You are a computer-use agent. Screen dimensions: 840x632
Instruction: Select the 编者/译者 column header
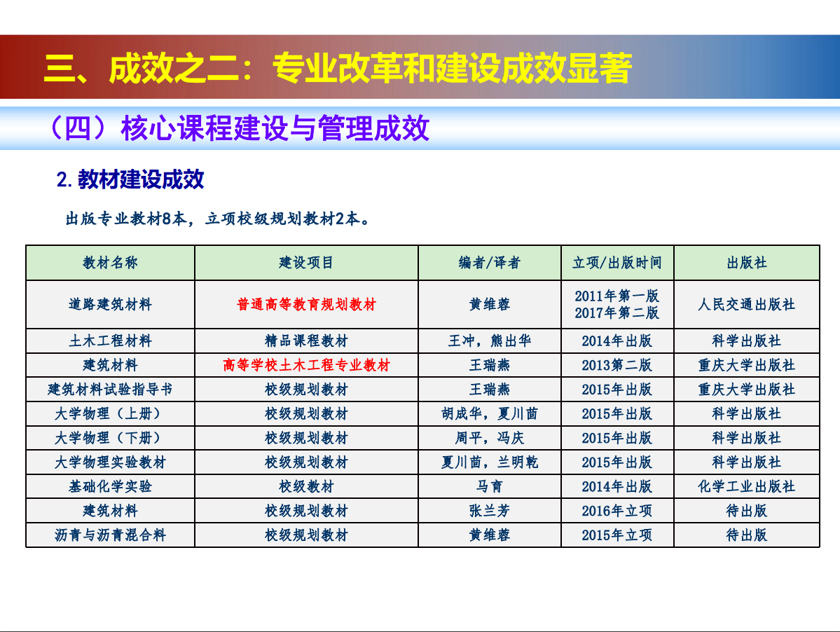point(489,263)
